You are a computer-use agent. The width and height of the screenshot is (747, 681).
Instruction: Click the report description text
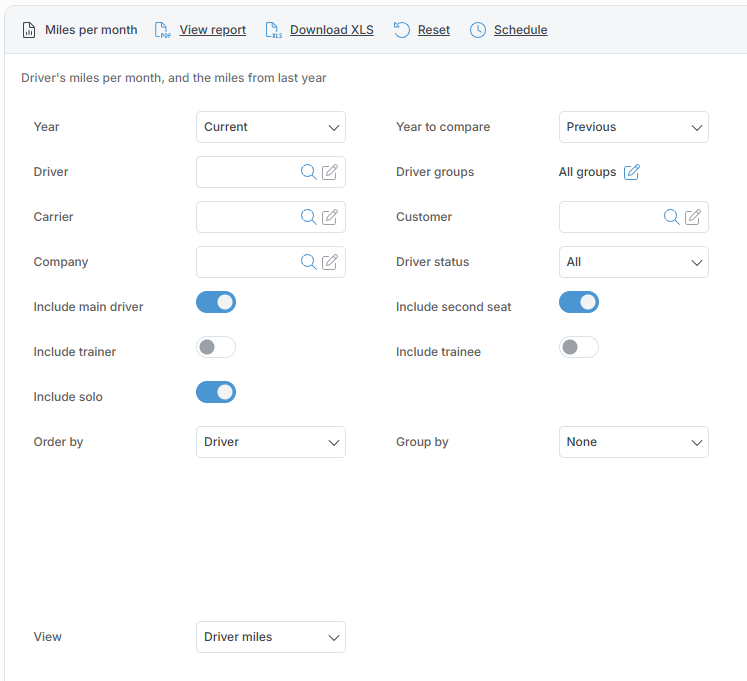pos(173,78)
